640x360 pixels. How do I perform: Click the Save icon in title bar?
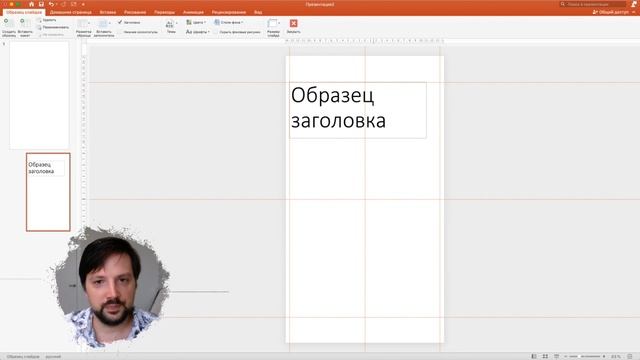[41, 4]
